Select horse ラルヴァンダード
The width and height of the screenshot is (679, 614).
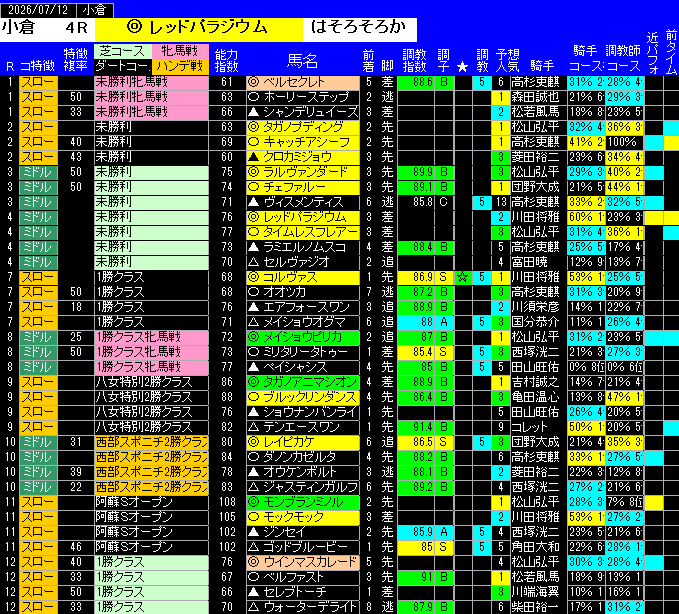[x=303, y=172]
